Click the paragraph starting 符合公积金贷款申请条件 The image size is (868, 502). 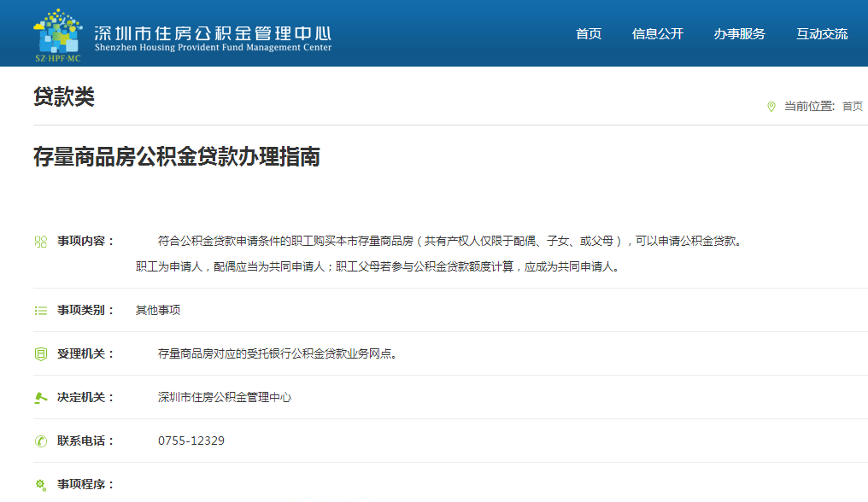click(x=449, y=242)
